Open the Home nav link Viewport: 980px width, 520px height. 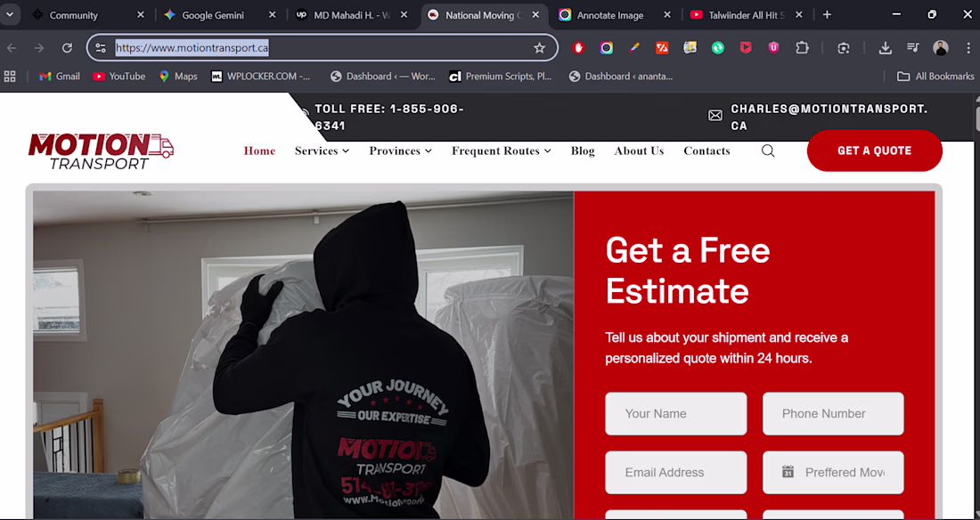(259, 150)
